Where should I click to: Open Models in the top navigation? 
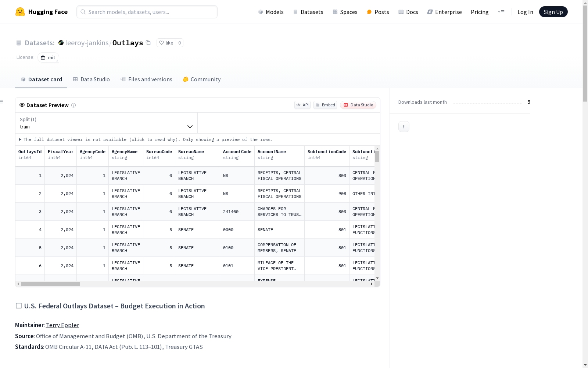click(x=271, y=12)
